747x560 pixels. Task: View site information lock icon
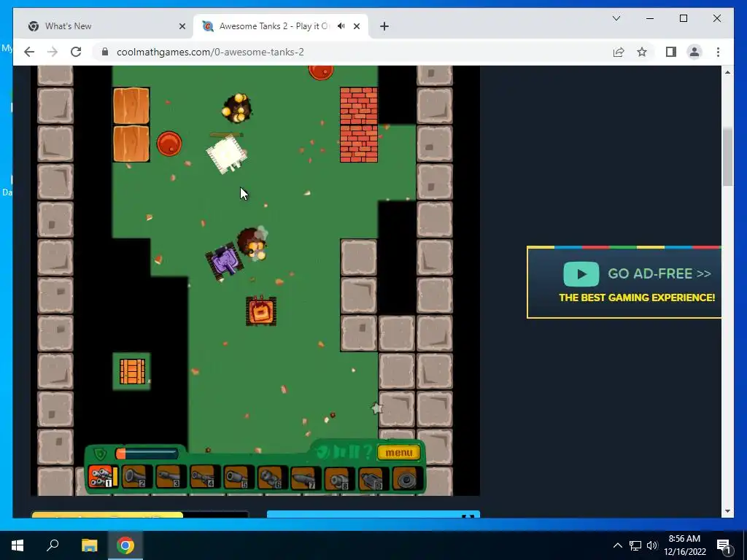(105, 52)
